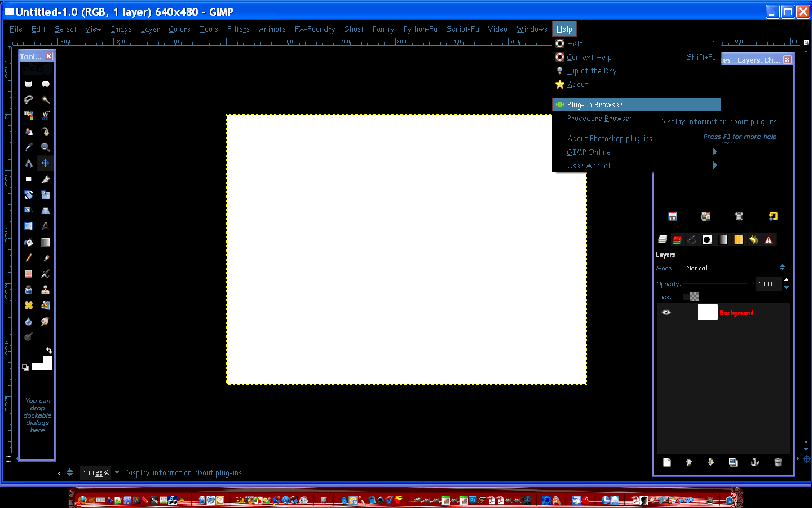
Task: Toggle visibility of the Background layer
Action: [667, 312]
